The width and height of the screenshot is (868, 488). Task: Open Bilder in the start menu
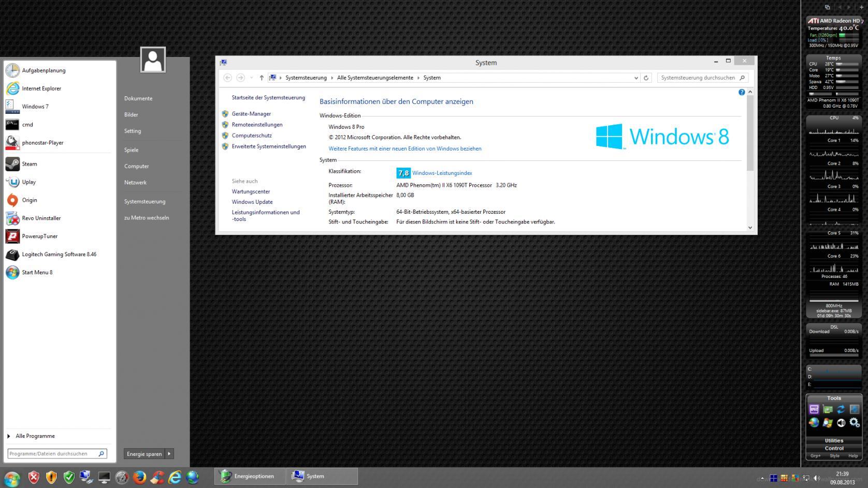click(x=131, y=115)
